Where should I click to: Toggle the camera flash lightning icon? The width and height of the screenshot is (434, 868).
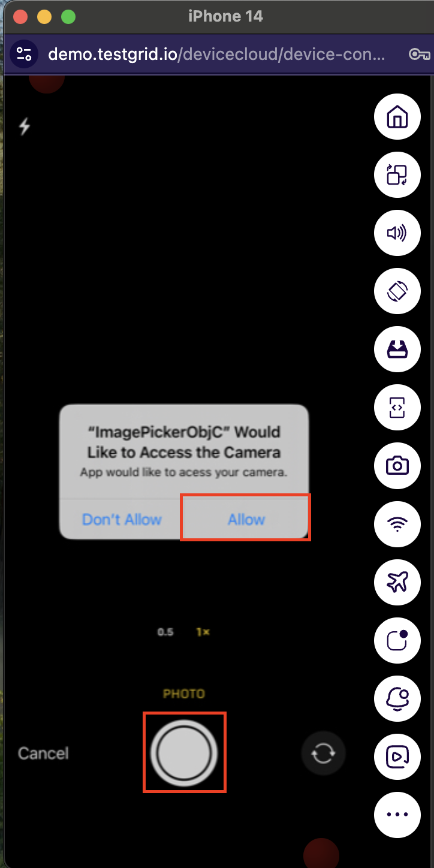coord(25,126)
